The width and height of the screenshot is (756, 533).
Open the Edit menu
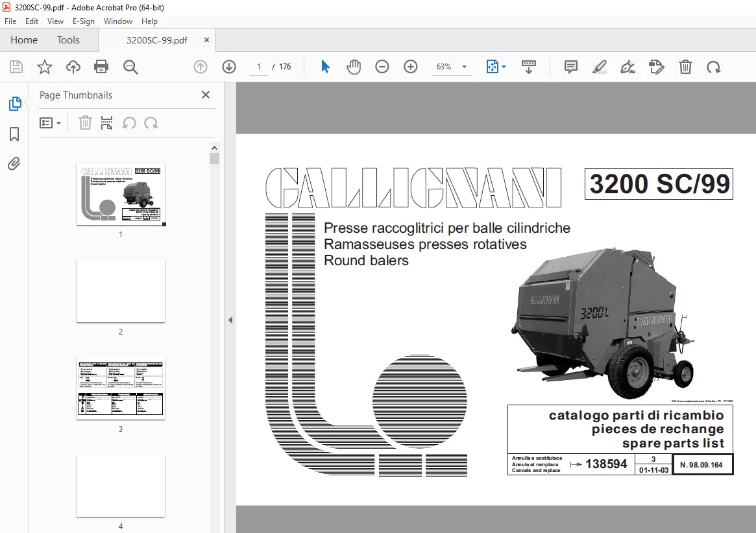pos(32,21)
